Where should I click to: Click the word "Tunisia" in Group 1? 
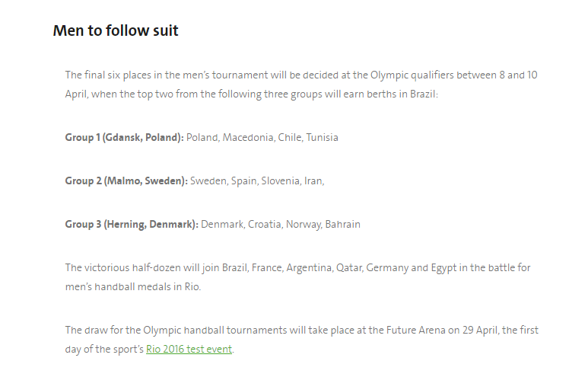(x=323, y=138)
